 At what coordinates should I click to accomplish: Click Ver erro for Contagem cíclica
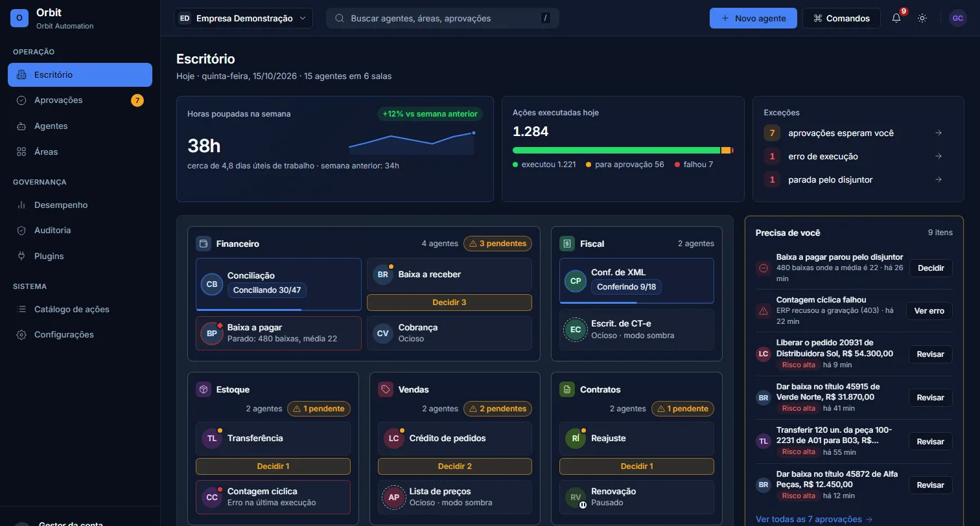(x=929, y=311)
